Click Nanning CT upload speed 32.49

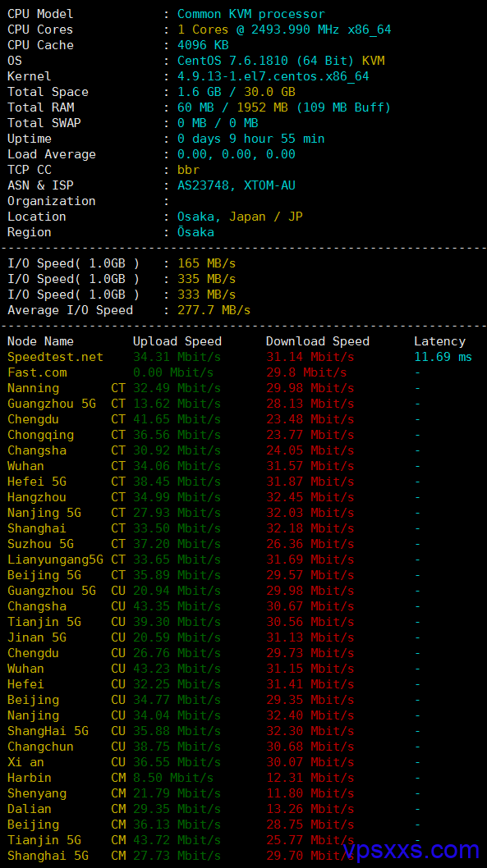pos(177,388)
